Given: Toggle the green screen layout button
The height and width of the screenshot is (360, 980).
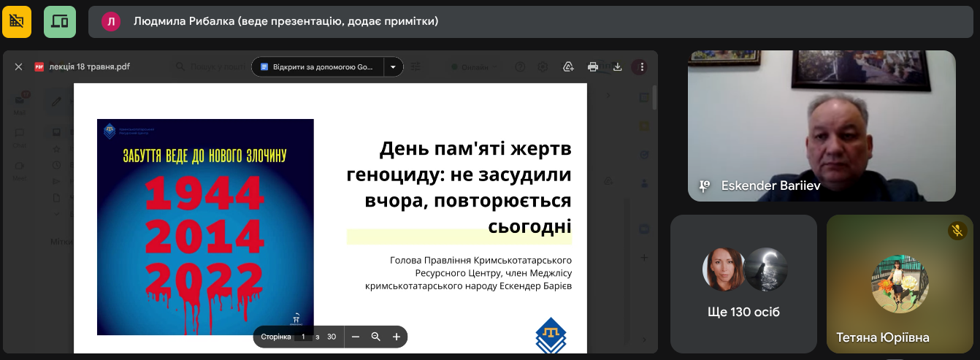Looking at the screenshot, I should (x=60, y=21).
